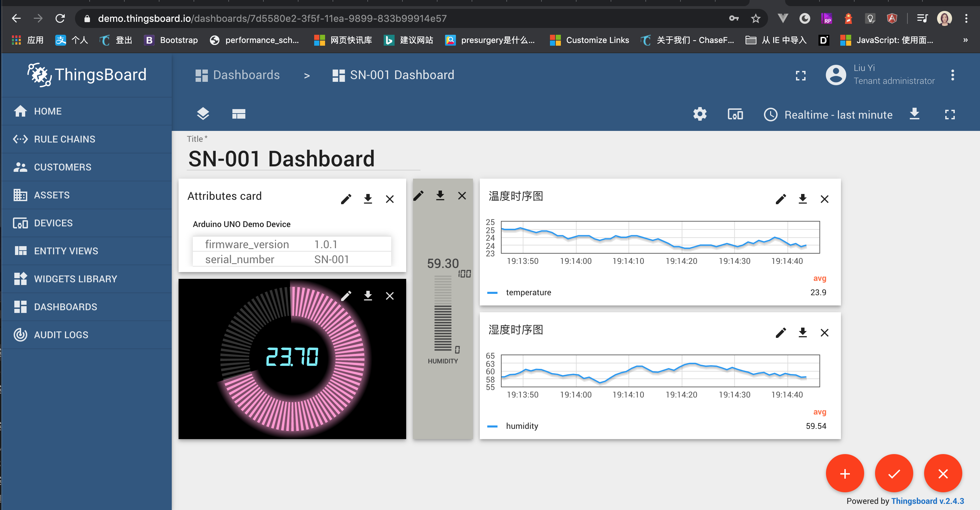Open dashboard states layers icon
This screenshot has height=510, width=980.
click(x=203, y=114)
